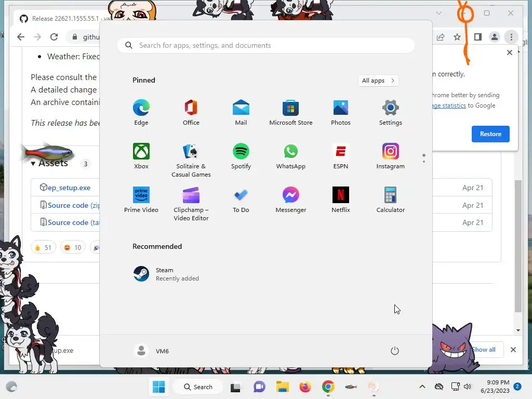The image size is (532, 399).
Task: Open the volume control in tray
Action: (468, 387)
